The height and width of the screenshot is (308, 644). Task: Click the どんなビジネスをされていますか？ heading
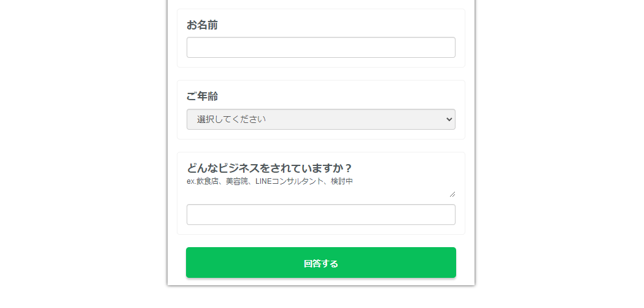tap(269, 168)
